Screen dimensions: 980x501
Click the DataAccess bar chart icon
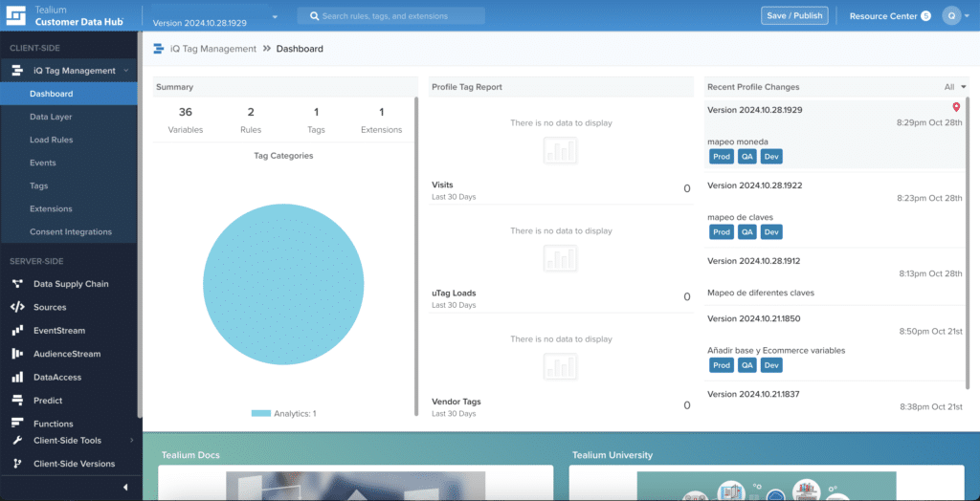pyautogui.click(x=17, y=378)
